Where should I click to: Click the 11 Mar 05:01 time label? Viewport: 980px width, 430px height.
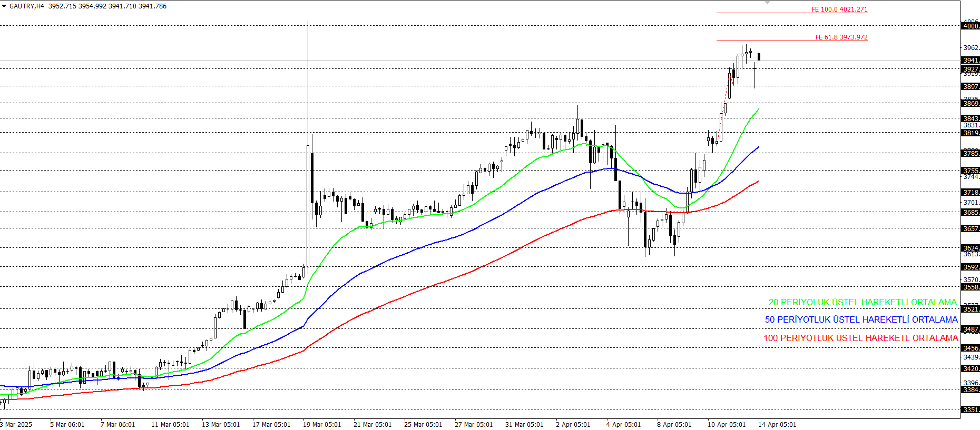pos(170,425)
